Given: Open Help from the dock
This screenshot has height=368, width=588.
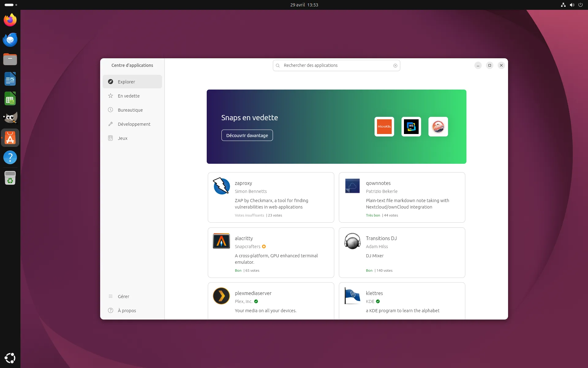Looking at the screenshot, I should (10, 158).
